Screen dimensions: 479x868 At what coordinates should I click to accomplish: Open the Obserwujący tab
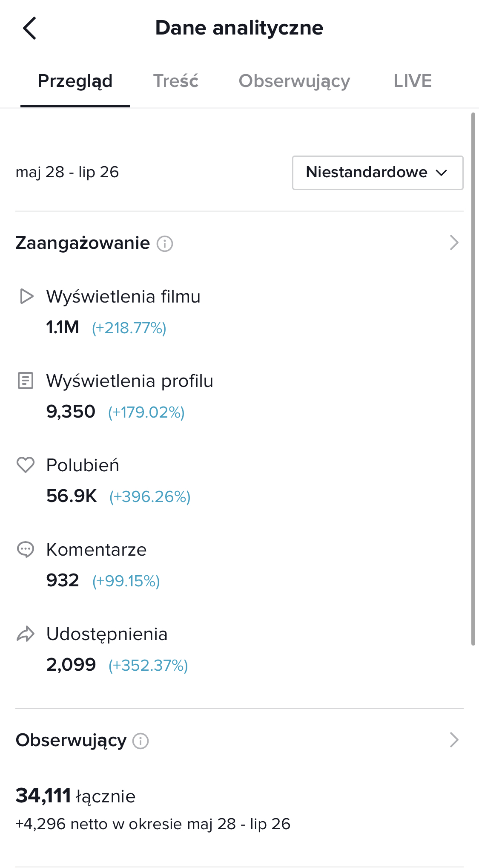294,81
